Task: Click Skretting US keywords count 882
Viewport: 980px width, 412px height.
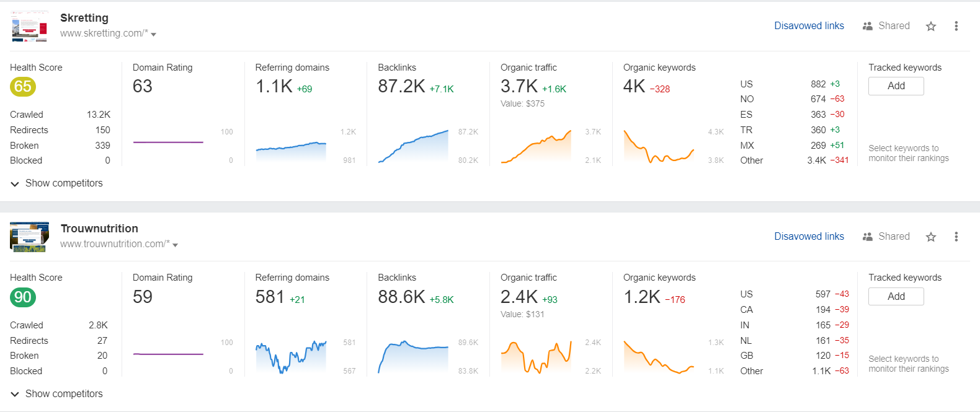Action: [818, 84]
